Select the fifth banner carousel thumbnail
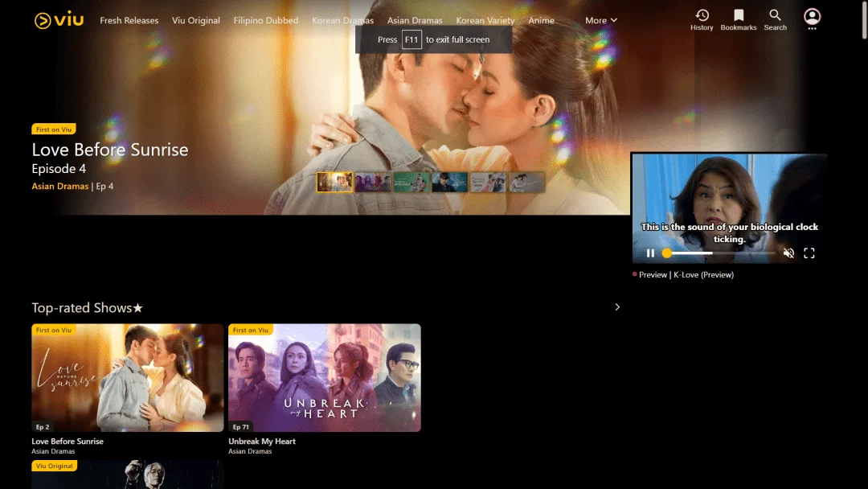The width and height of the screenshot is (868, 489). pos(488,183)
